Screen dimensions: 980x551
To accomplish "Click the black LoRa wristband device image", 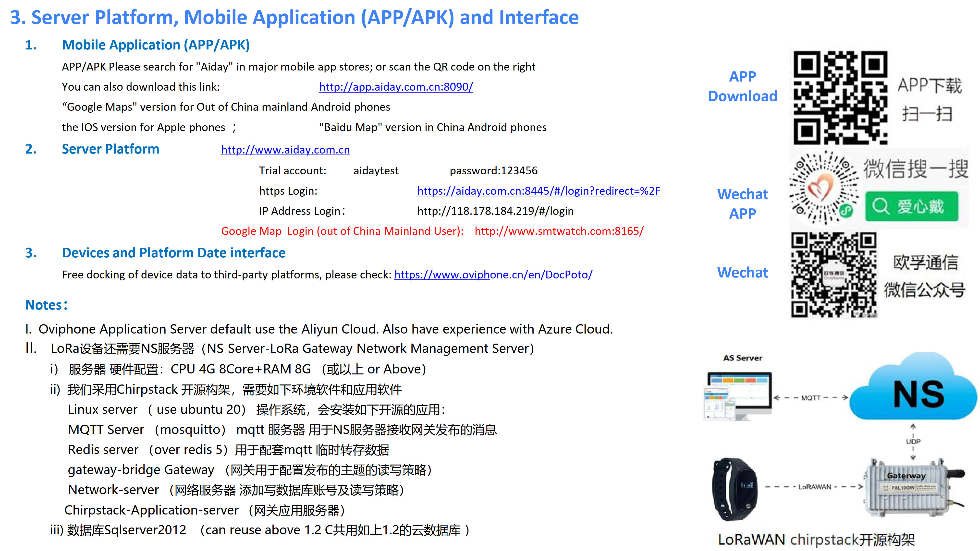I will 734,489.
